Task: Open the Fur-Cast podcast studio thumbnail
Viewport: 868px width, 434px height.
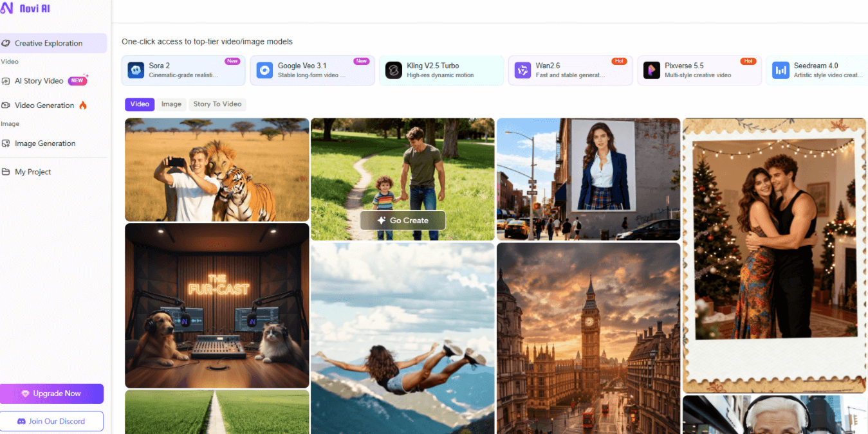Action: 217,305
